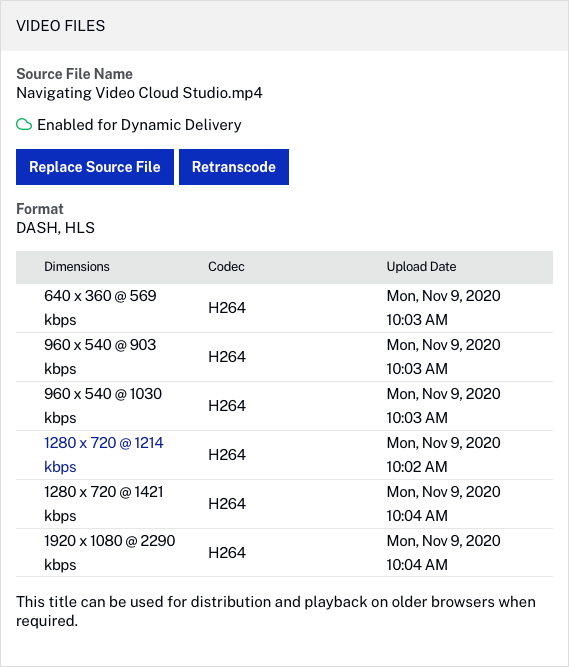Click the H264 codec in the 640 x 360 row
The image size is (569, 667).
point(227,308)
